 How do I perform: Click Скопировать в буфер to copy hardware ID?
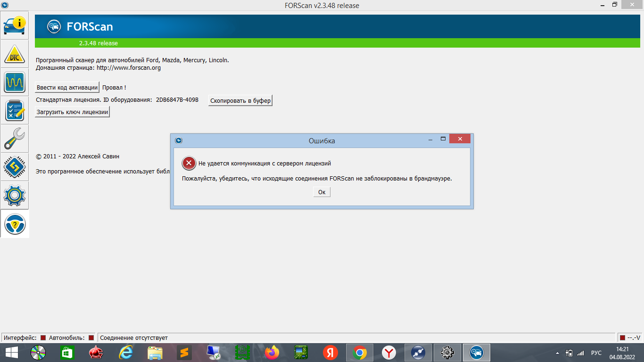240,101
